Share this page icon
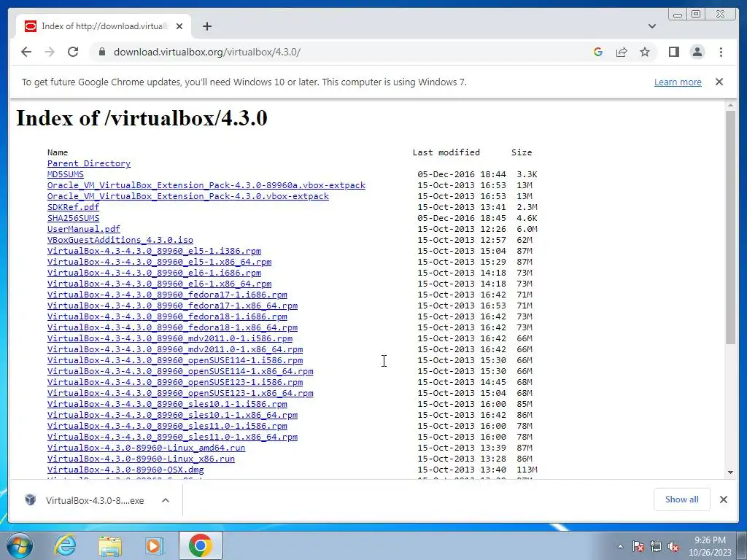This screenshot has width=747, height=560. 622,52
